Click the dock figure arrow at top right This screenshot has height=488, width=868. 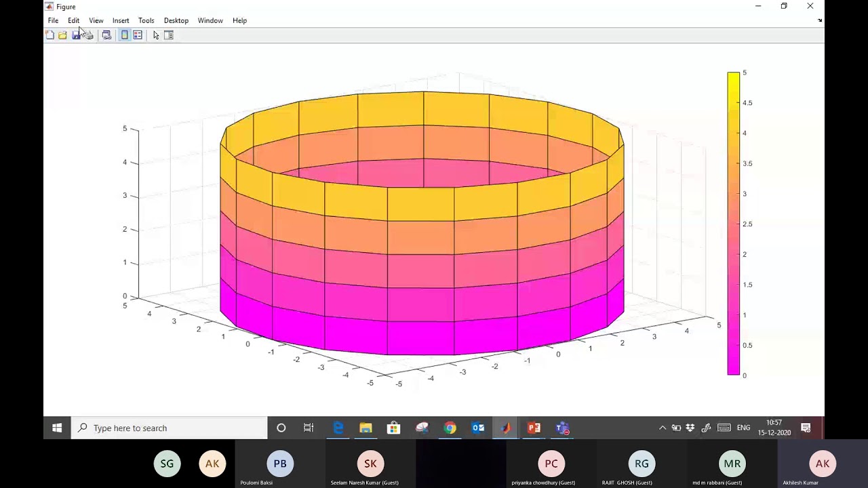click(820, 20)
